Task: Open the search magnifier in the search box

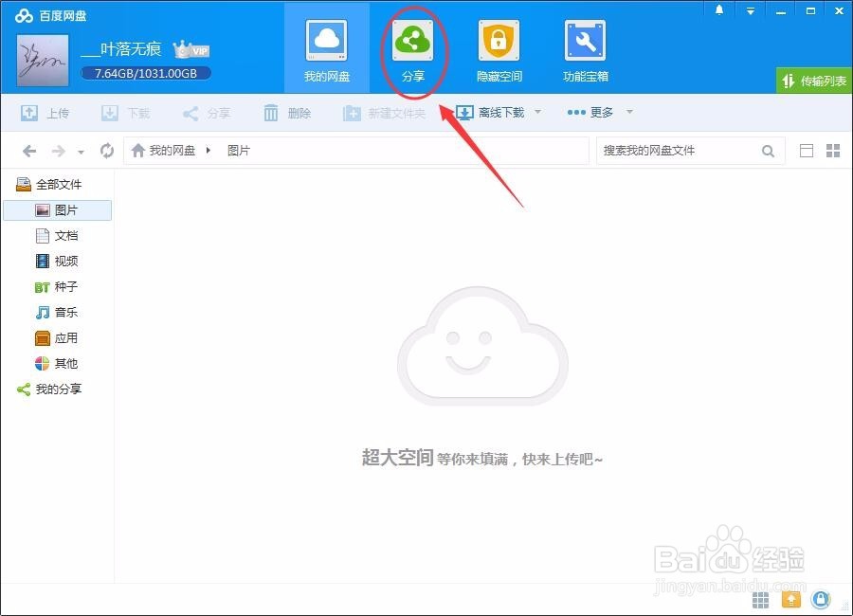Action: (x=768, y=150)
